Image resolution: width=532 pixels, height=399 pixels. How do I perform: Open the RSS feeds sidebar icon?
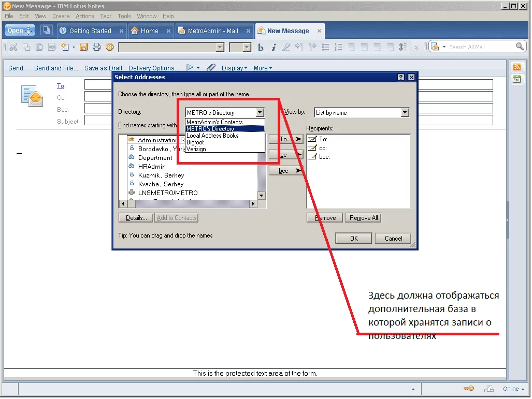point(516,67)
